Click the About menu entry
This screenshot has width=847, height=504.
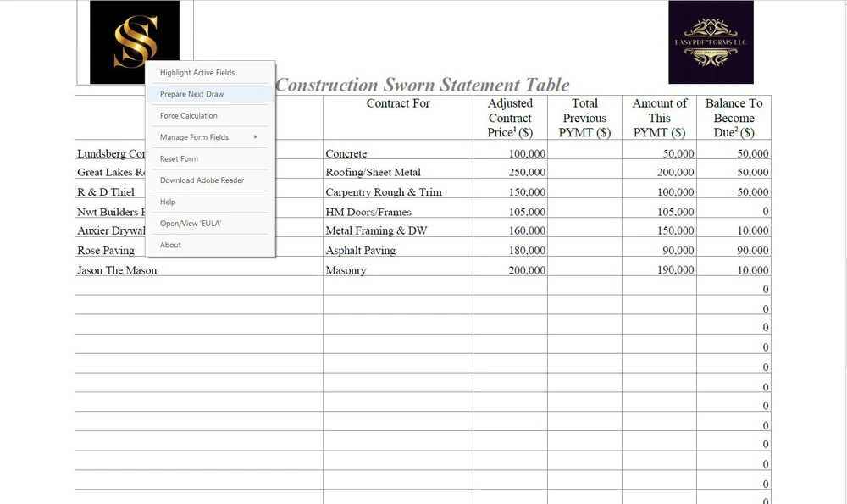[169, 245]
